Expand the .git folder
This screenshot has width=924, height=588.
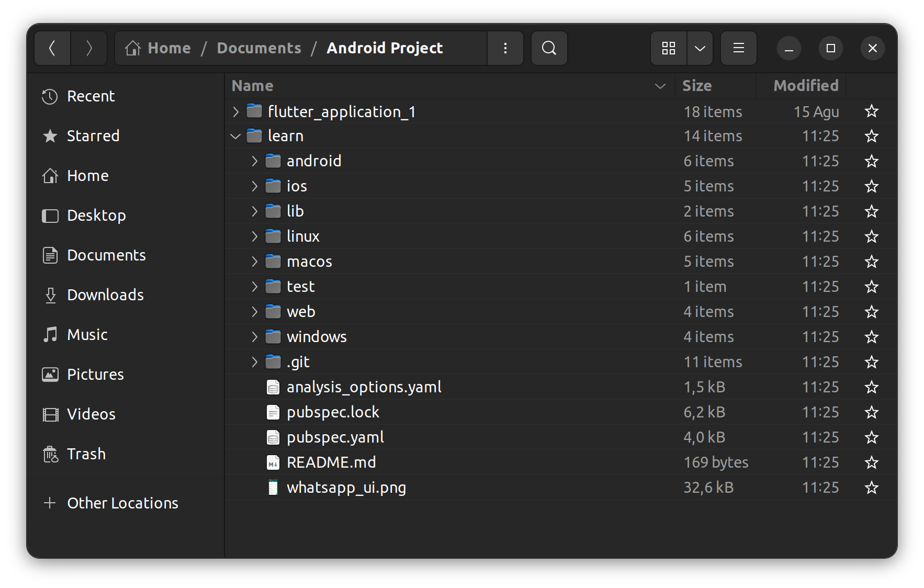click(254, 362)
